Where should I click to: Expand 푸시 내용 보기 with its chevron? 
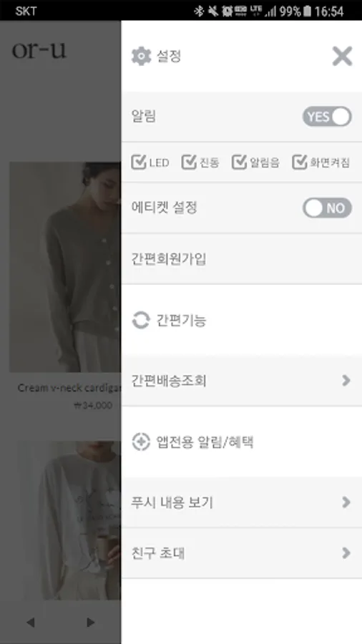point(346,502)
